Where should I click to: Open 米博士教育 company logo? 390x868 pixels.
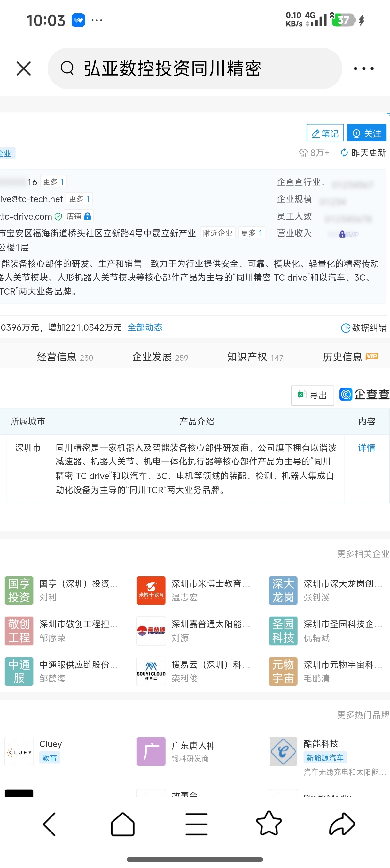[151, 590]
